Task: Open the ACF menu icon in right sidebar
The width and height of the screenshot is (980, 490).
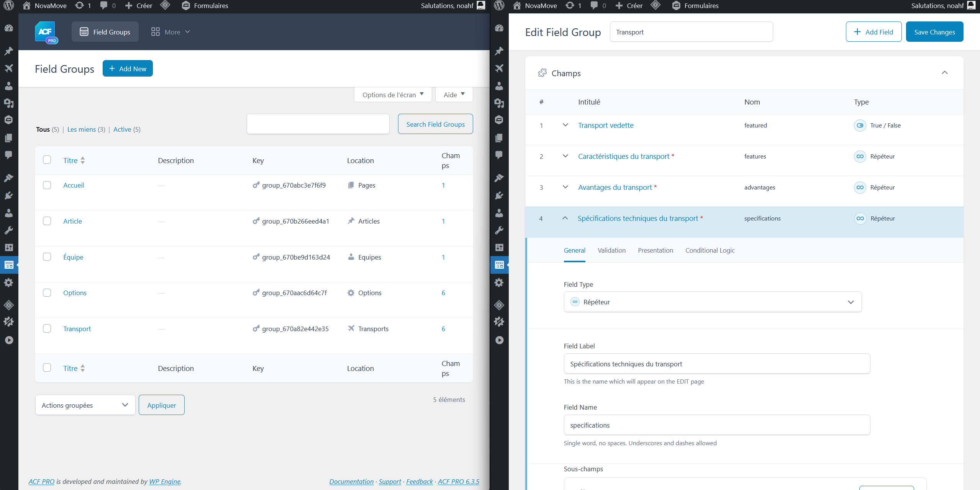Action: pyautogui.click(x=499, y=265)
